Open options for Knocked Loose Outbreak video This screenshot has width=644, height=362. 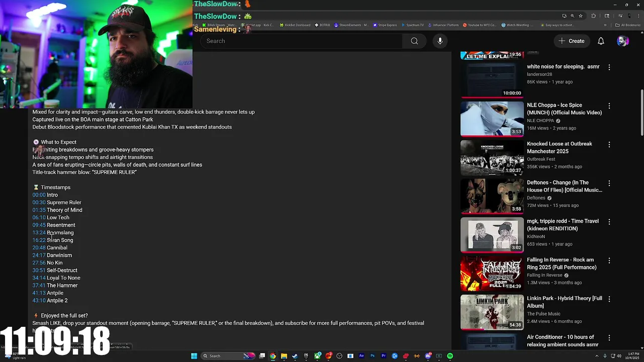609,144
